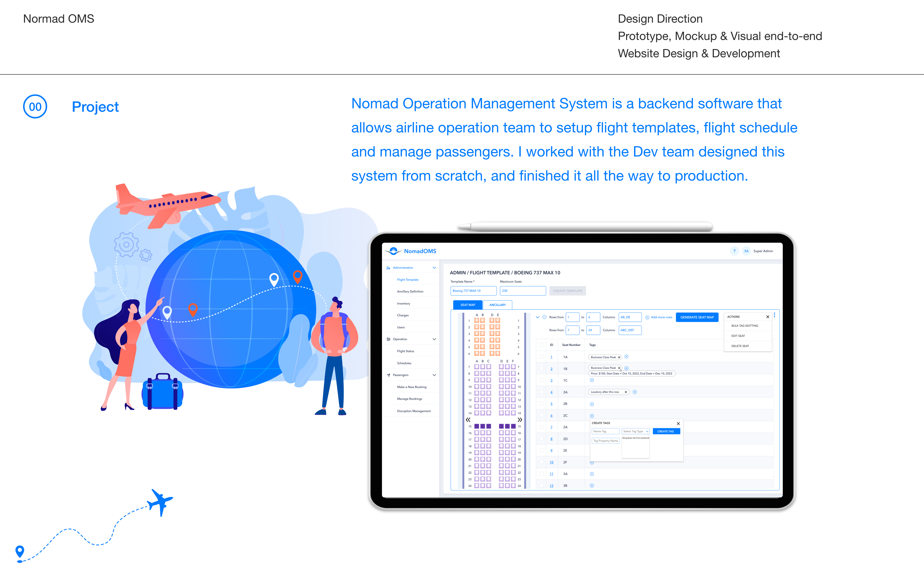
Task: Check the checkbox for seat 1A
Action: click(541, 357)
